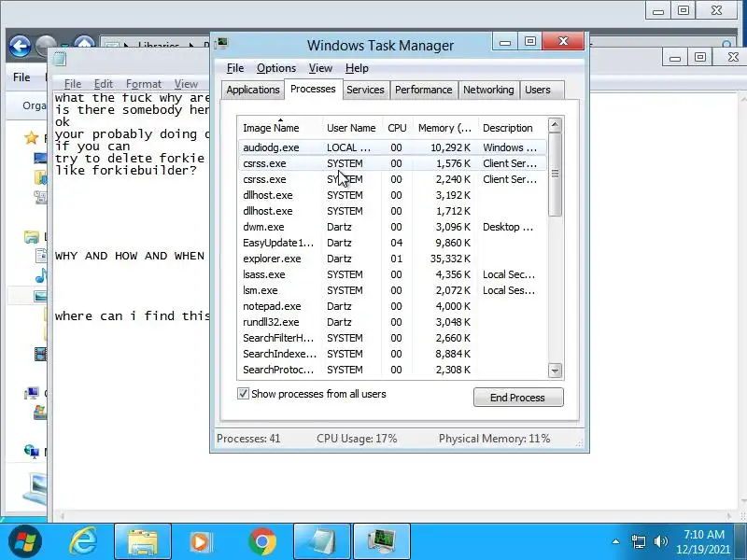Open the Task Manager Help menu
Screen dimensions: 747x560
pyautogui.click(x=357, y=68)
